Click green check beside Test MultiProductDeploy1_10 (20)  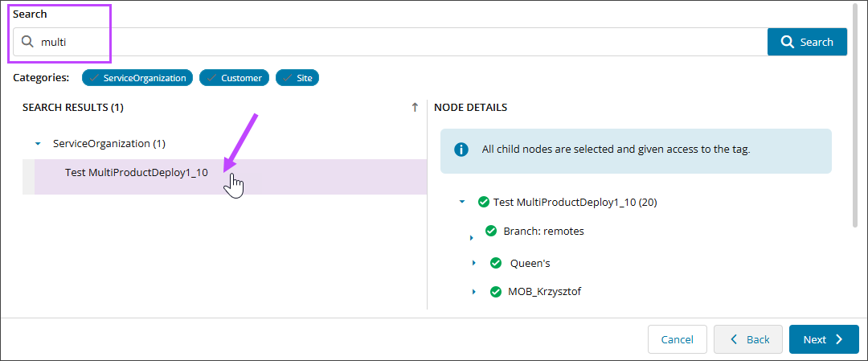pos(483,202)
